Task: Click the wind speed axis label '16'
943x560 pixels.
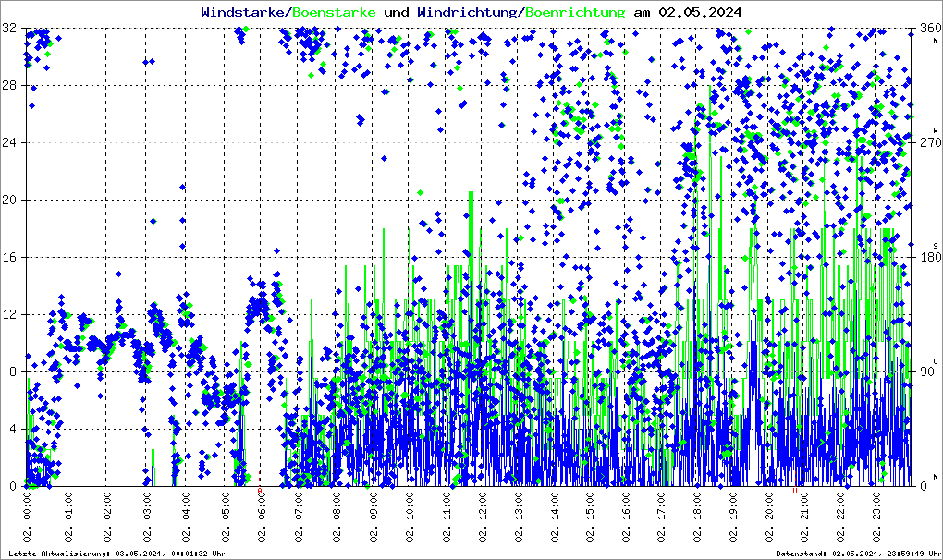Action: tap(9, 257)
